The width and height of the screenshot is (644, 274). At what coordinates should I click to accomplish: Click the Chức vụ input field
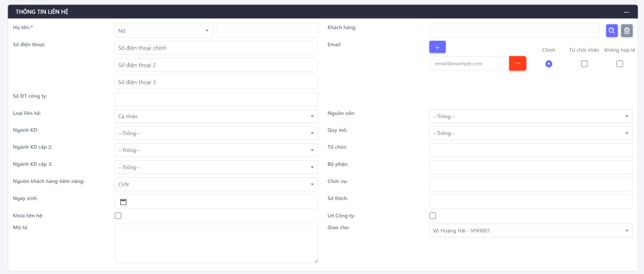click(530, 184)
